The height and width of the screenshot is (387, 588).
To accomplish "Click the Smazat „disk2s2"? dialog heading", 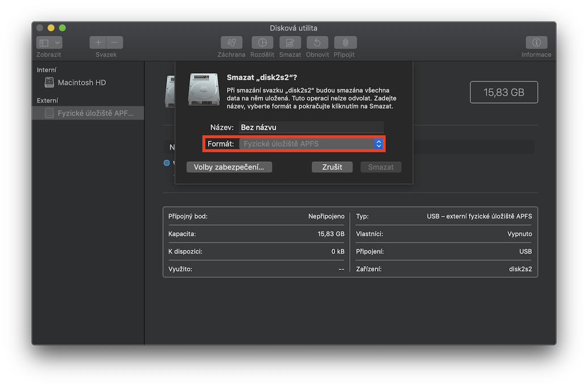I will coord(262,77).
